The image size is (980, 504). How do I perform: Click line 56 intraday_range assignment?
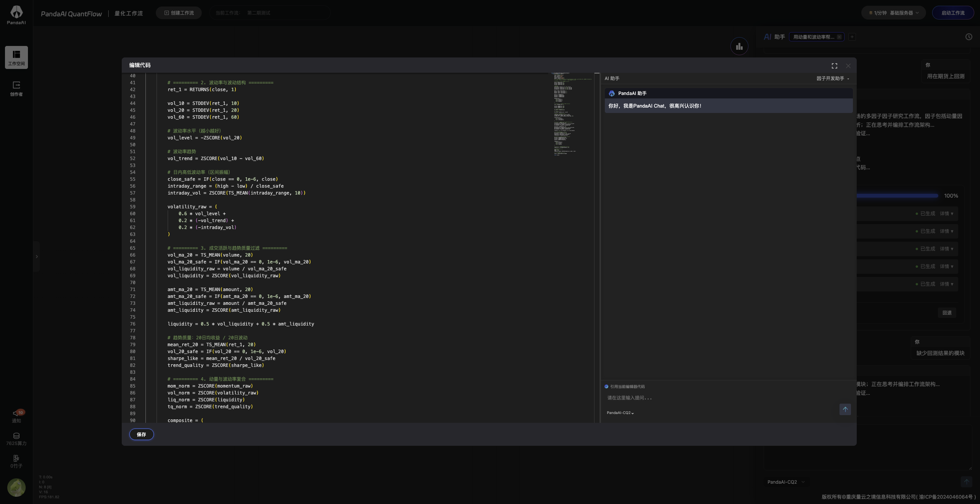(225, 186)
